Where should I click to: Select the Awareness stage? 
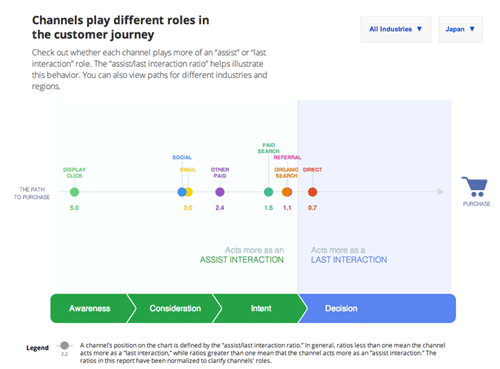[x=90, y=308]
